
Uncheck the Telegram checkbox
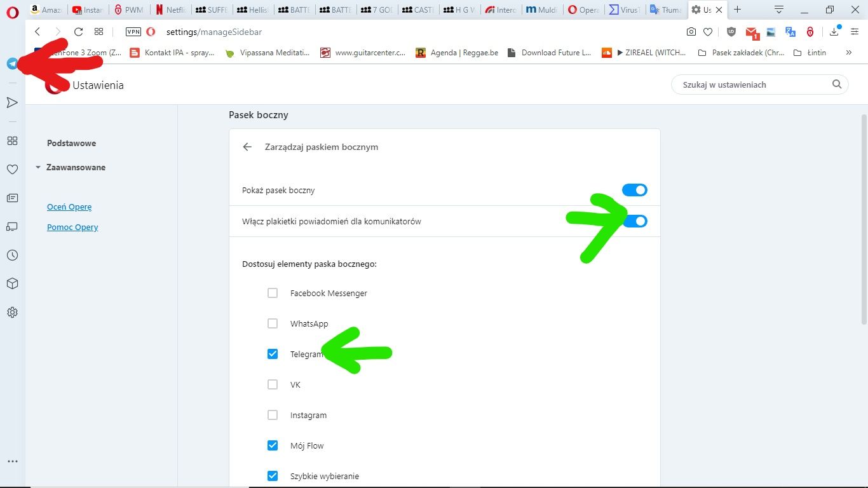click(273, 354)
